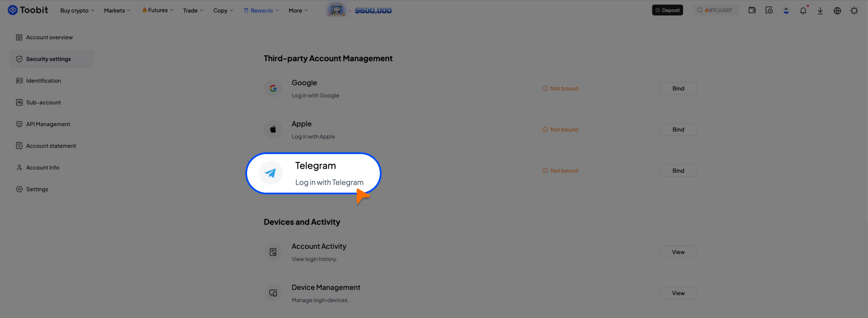The image size is (868, 318).
Task: Toggle the light/dark theme sun icon
Action: point(854,11)
